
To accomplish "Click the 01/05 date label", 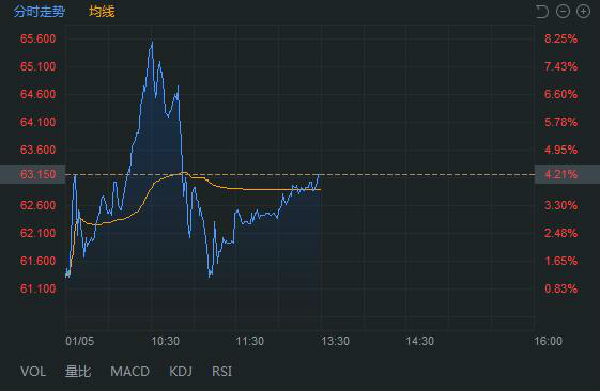I will [80, 341].
